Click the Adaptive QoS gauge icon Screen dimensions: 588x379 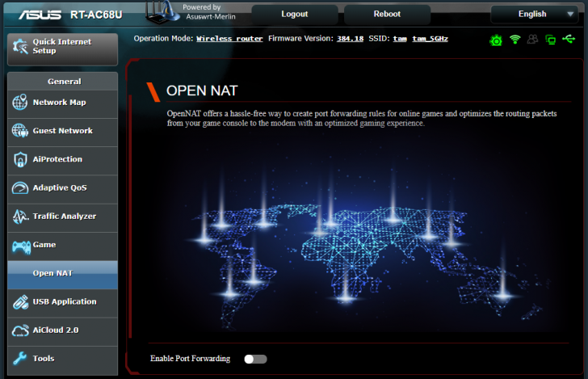click(20, 187)
